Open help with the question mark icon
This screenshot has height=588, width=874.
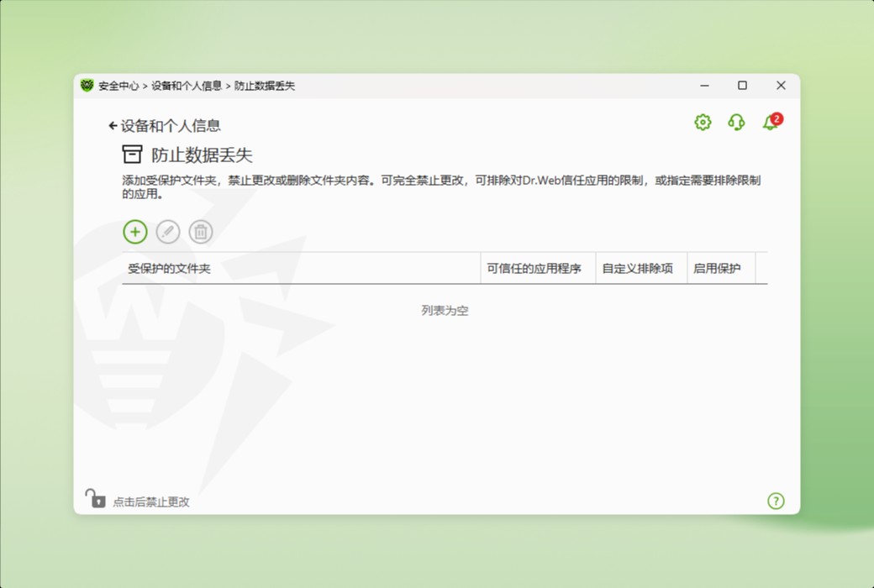click(x=775, y=501)
